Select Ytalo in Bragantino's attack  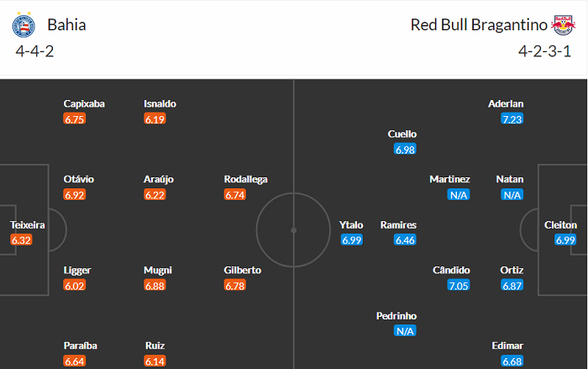tap(351, 225)
